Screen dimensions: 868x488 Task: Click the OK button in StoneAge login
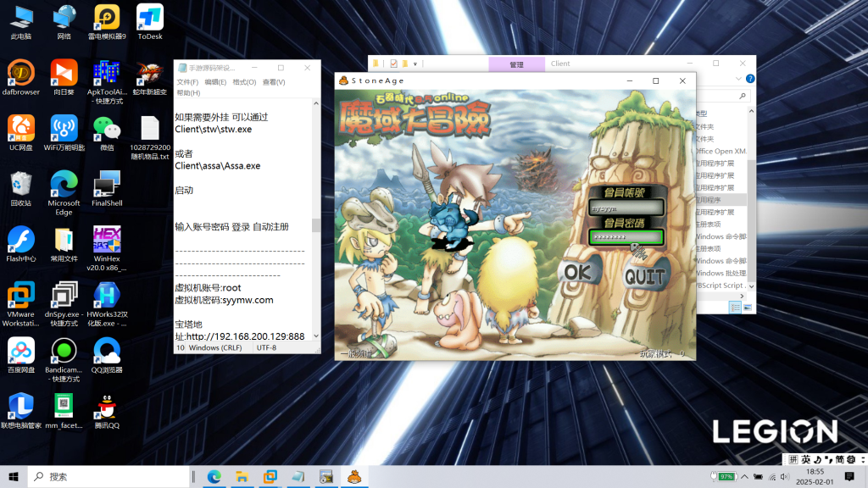(x=579, y=272)
